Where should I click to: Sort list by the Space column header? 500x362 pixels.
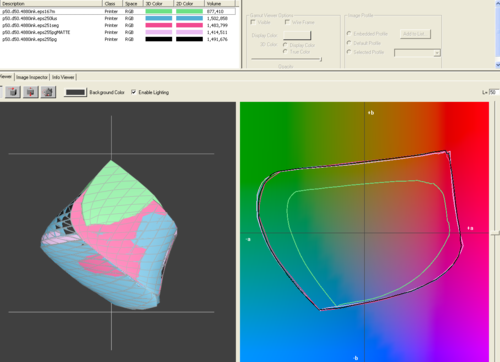click(x=133, y=3)
